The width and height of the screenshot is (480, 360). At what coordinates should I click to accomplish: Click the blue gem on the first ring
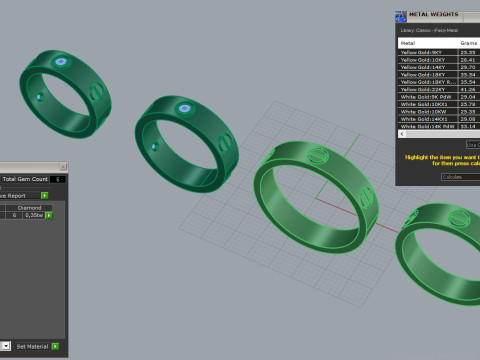click(x=61, y=62)
